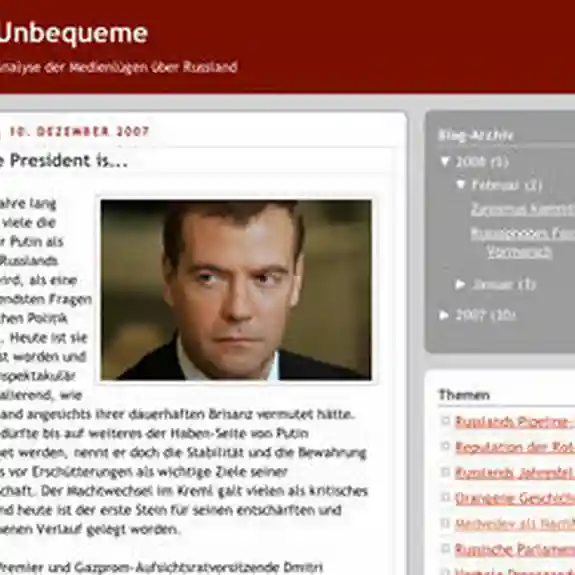Collapse the Februar archive month
This screenshot has height=575, width=575.
coord(461,184)
